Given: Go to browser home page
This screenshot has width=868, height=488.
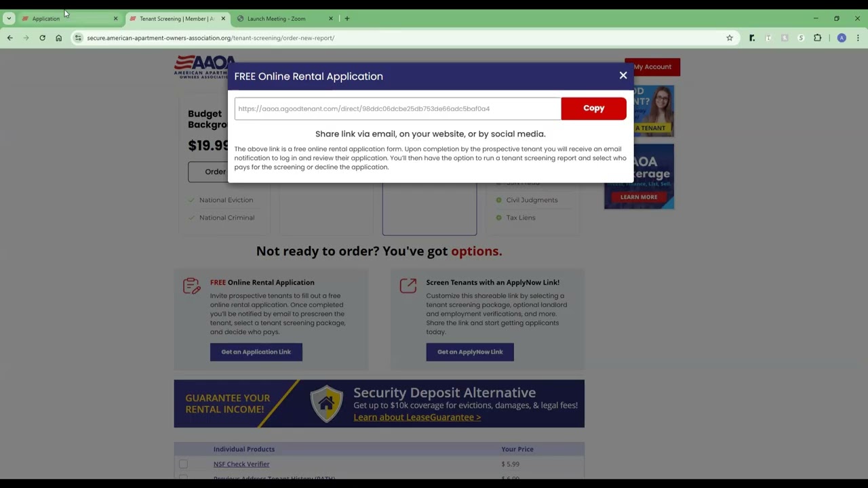Looking at the screenshot, I should (x=58, y=38).
